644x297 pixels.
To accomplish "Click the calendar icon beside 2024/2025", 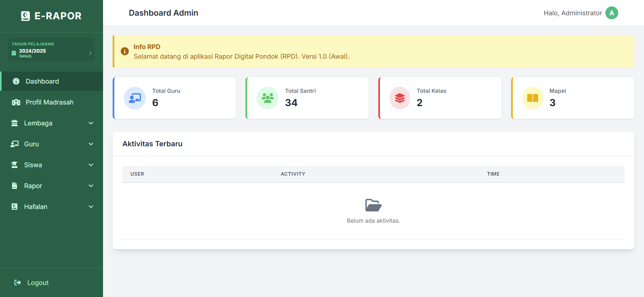I will 14,53.
